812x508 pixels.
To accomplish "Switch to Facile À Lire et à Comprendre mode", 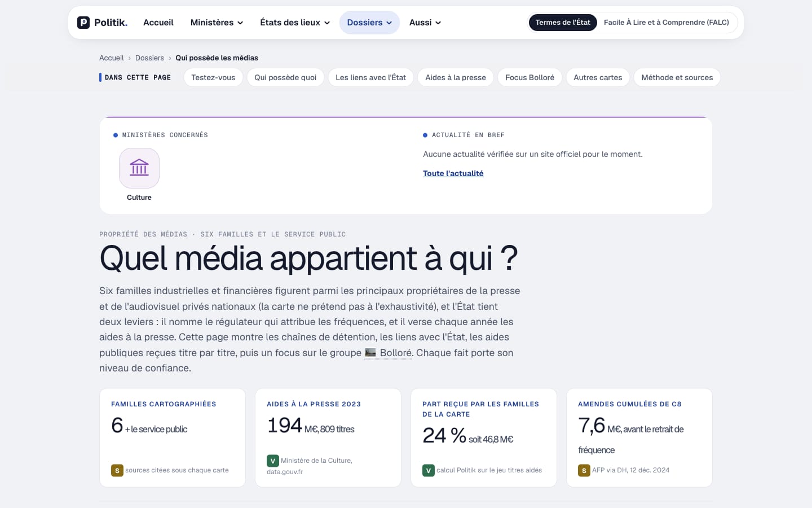I will tap(667, 23).
